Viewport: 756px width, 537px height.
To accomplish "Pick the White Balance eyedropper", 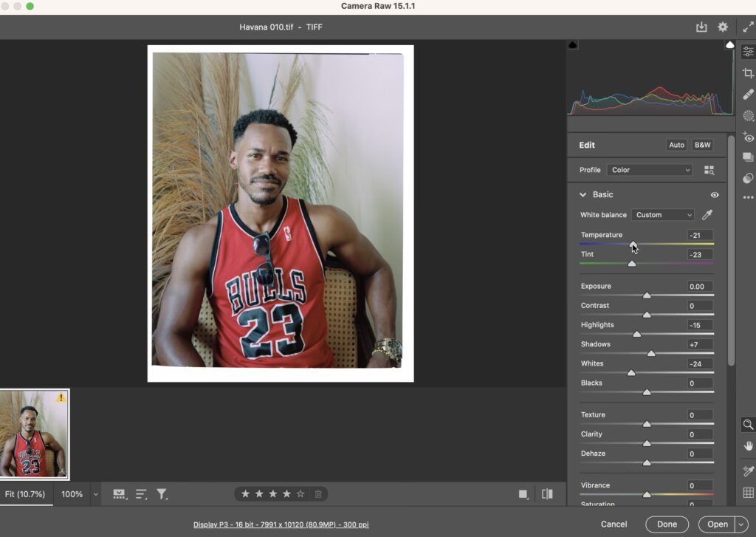I will point(707,215).
